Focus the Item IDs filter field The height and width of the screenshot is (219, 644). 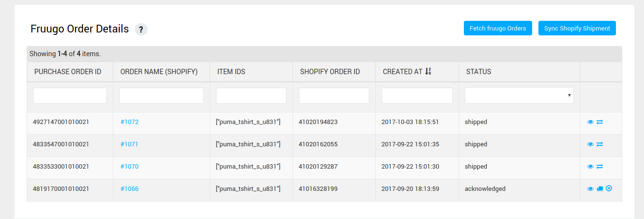tap(251, 95)
